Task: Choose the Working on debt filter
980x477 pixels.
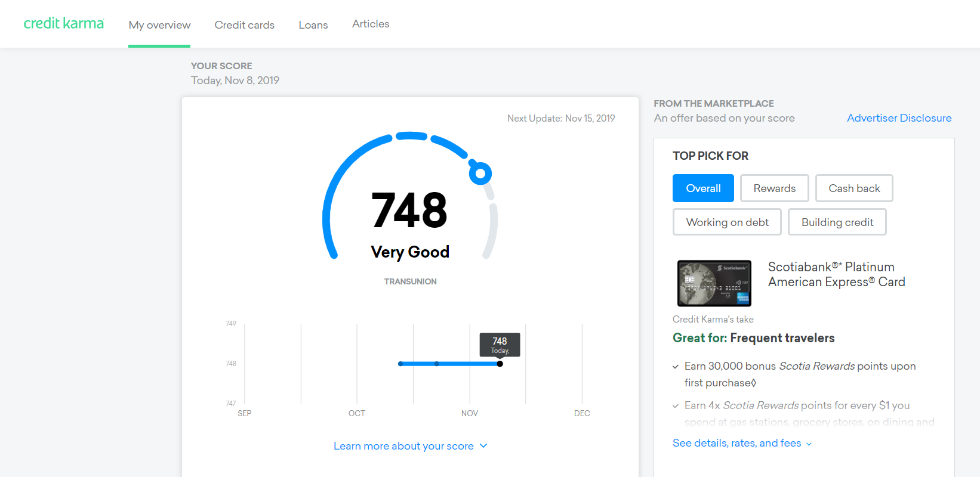Action: tap(727, 222)
